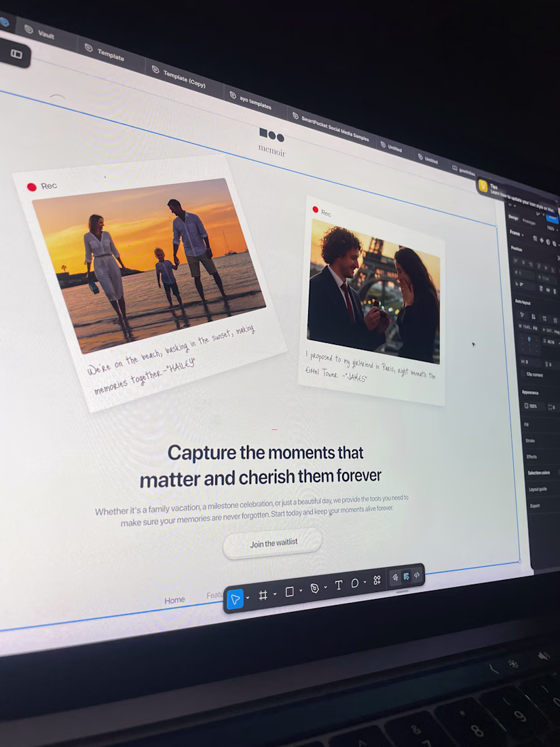Screen dimensions: 560x747
Task: Click the Auto layout section header
Action: (523, 302)
